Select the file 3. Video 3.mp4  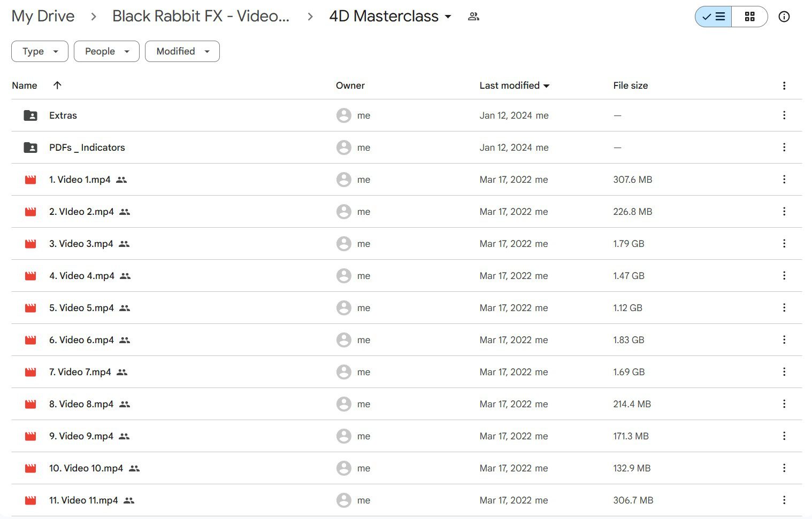(x=81, y=244)
